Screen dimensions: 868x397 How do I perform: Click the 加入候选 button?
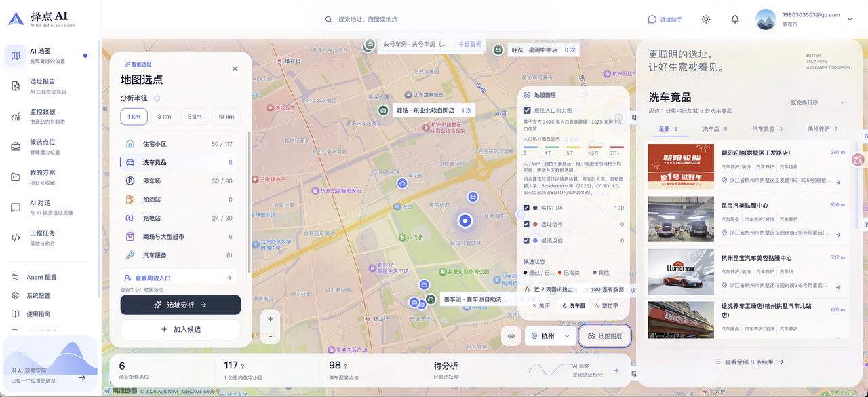[x=180, y=329]
